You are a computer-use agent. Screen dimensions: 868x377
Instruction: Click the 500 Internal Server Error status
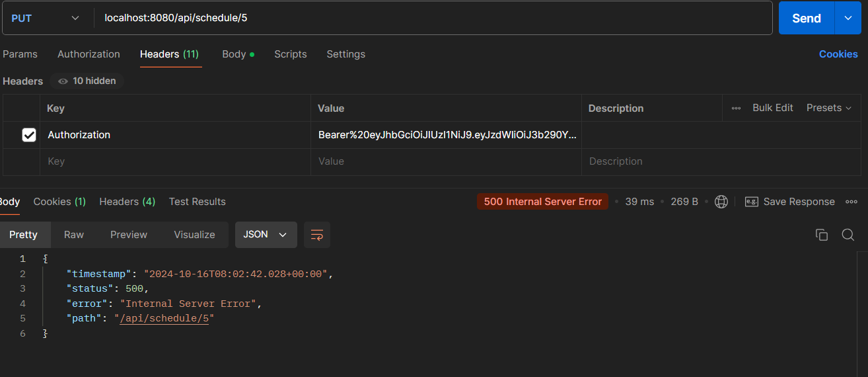542,202
